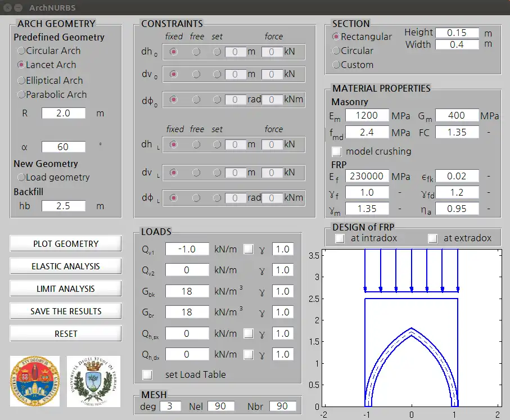This screenshot has height=420, width=510.
Task: Set the dv_L constraint to set
Action: (216, 173)
